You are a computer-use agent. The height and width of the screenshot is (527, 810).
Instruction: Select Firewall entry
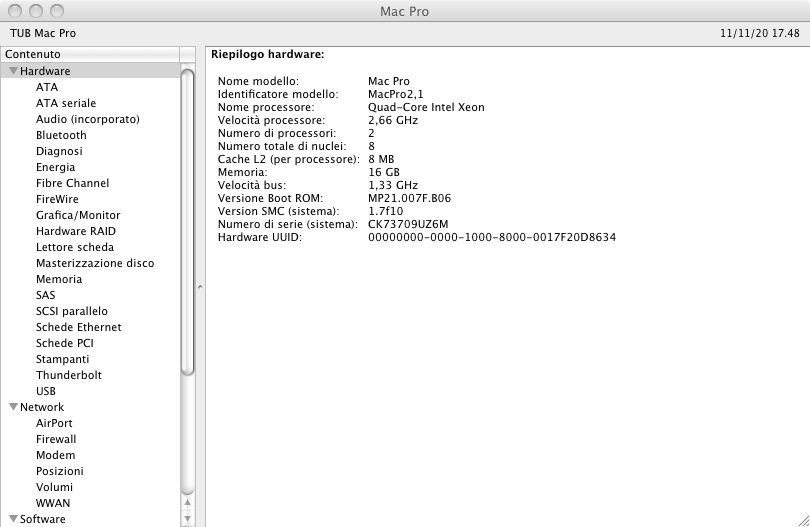[x=56, y=440]
